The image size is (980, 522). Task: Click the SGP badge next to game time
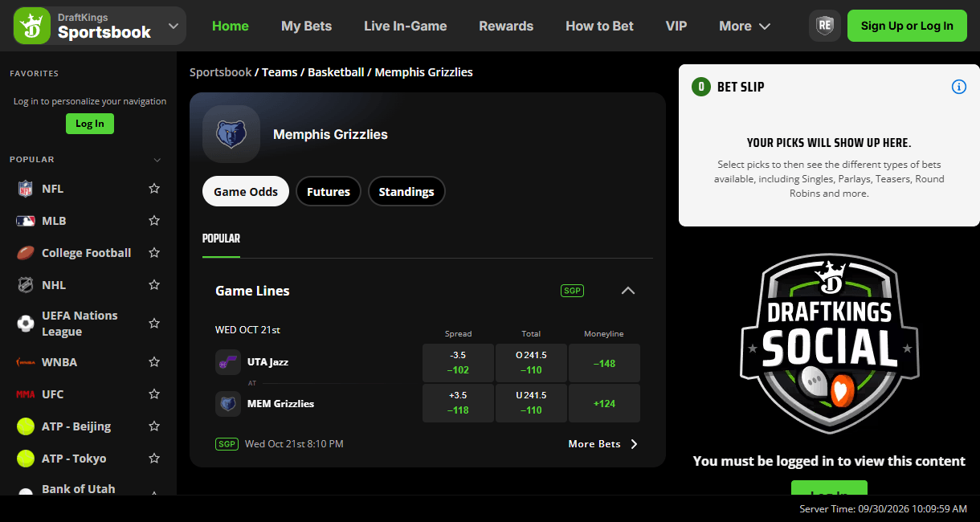pyautogui.click(x=227, y=444)
